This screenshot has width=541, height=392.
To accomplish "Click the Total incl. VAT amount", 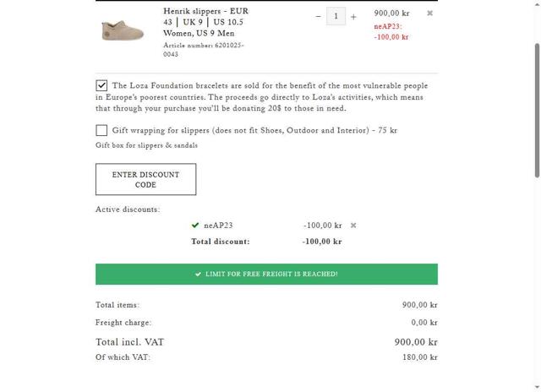I will click(415, 342).
